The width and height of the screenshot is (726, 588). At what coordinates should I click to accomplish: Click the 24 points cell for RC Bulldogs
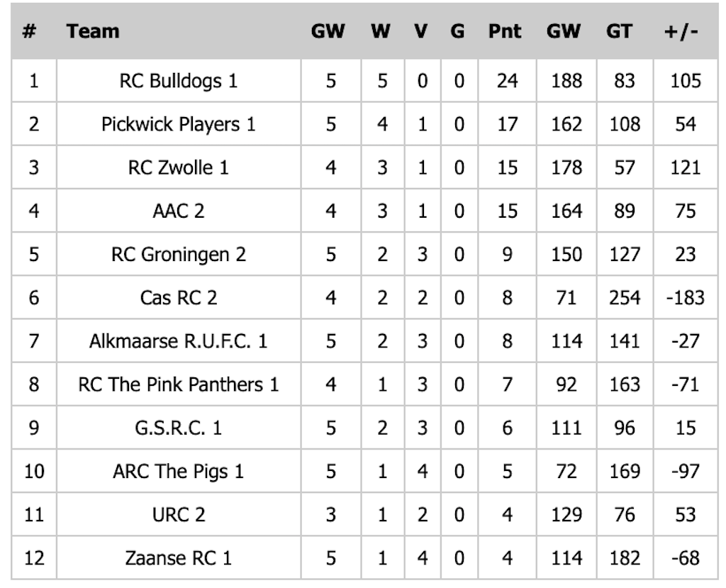507,81
